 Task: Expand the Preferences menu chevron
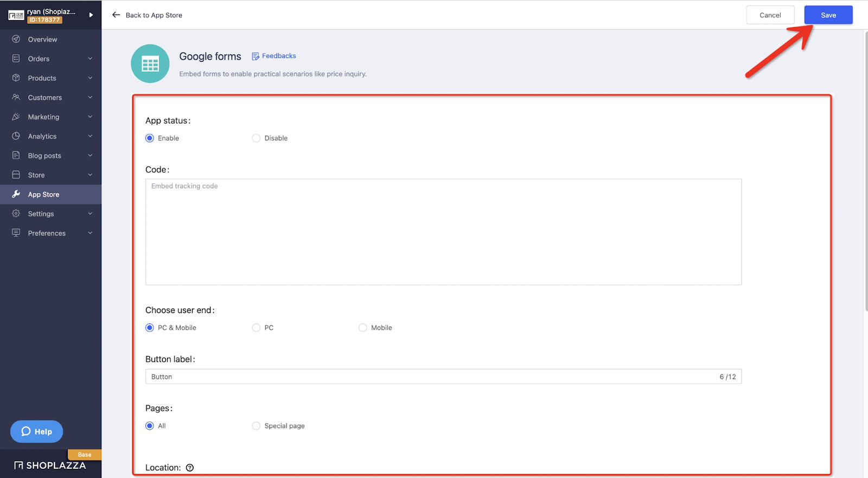(90, 233)
